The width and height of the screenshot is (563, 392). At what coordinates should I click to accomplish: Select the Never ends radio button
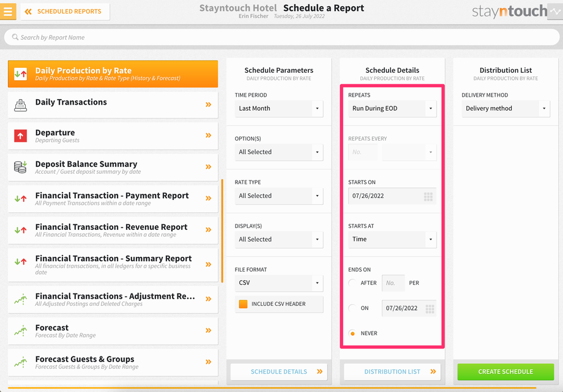(352, 333)
